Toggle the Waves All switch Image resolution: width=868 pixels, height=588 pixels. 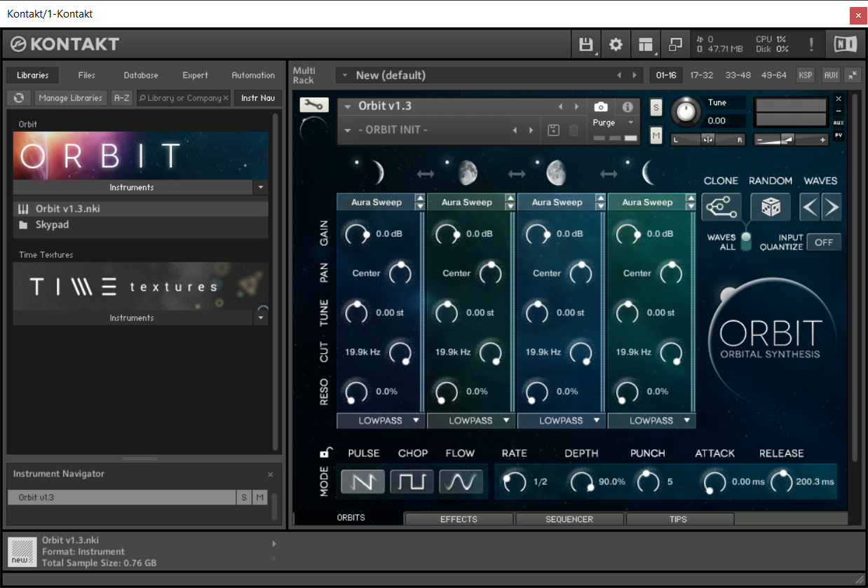pyautogui.click(x=746, y=242)
